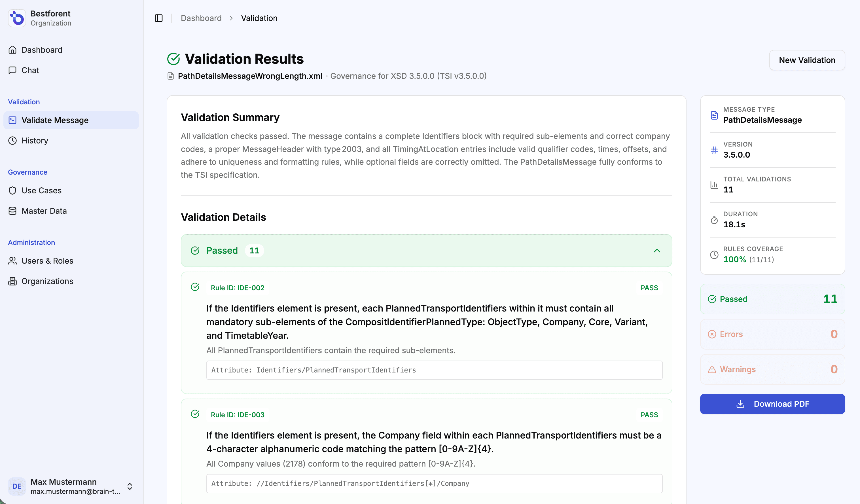Image resolution: width=860 pixels, height=504 pixels.
Task: Start a New Validation
Action: pos(807,60)
